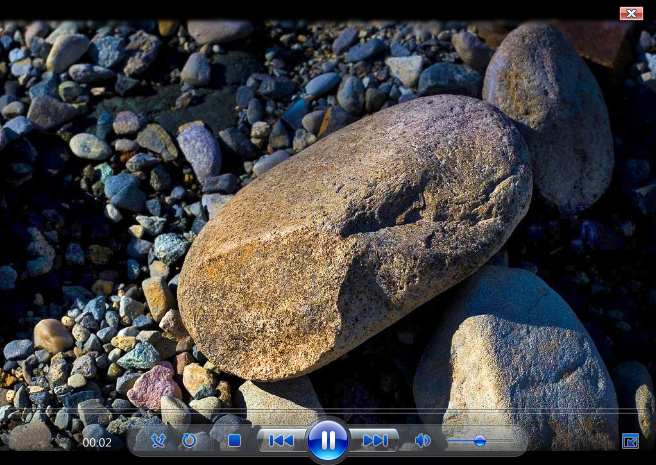Skip to the next track
This screenshot has width=656, height=465.
pos(374,440)
